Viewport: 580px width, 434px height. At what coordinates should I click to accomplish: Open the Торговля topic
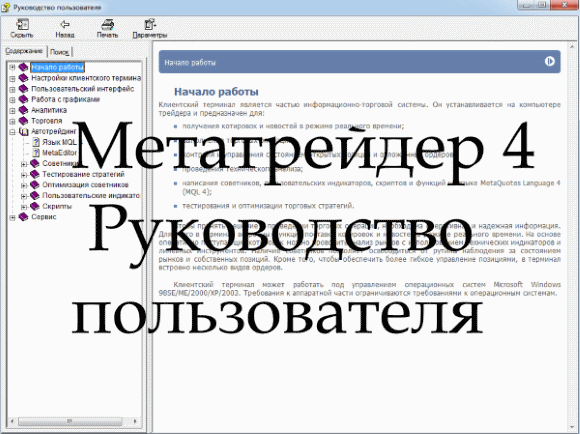47,121
